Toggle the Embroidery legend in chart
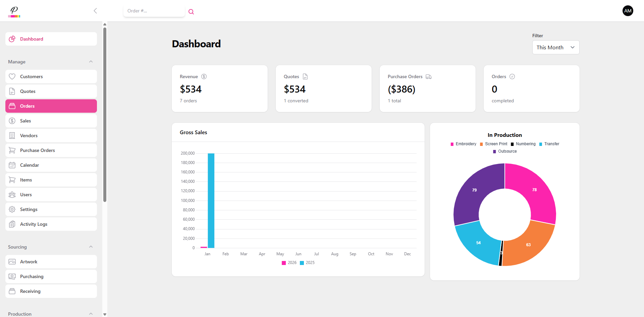644x317 pixels. pyautogui.click(x=463, y=144)
